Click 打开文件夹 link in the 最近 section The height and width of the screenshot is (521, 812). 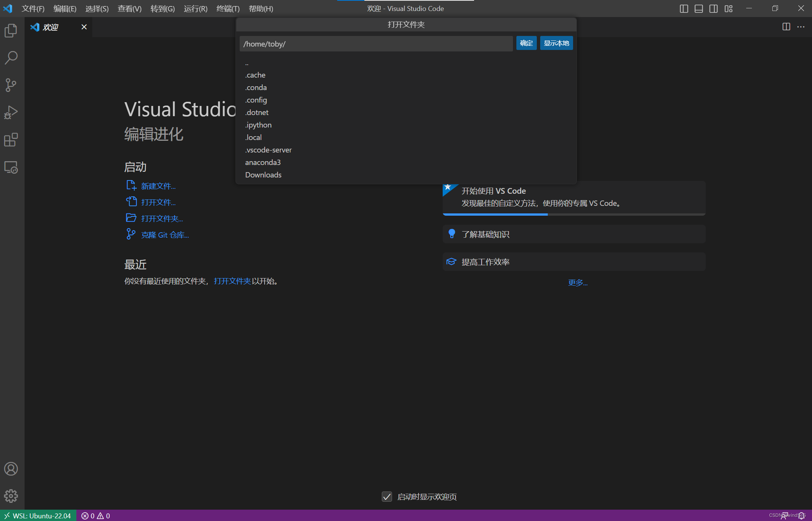click(232, 281)
